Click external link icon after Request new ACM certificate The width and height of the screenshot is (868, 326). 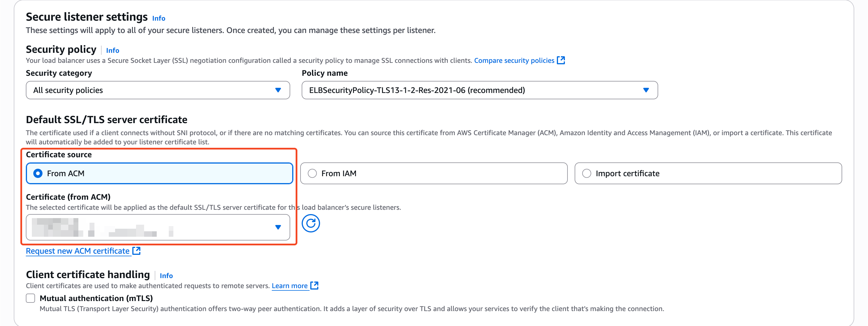tap(136, 251)
